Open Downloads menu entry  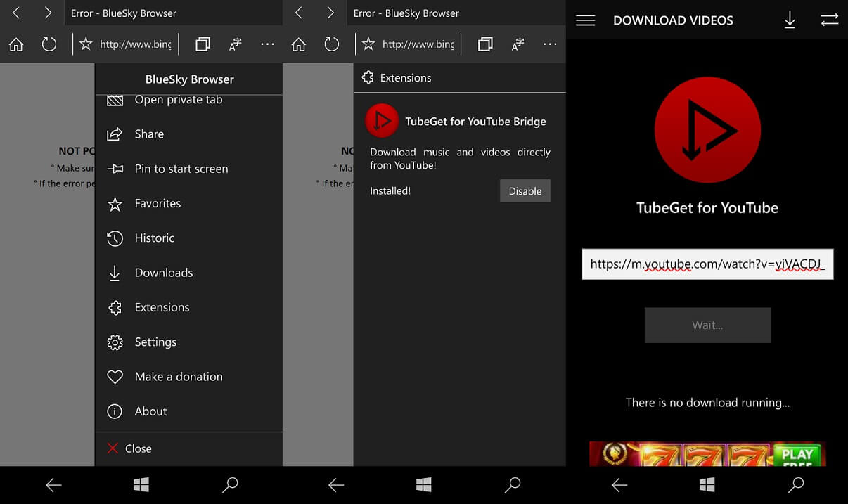coord(188,273)
